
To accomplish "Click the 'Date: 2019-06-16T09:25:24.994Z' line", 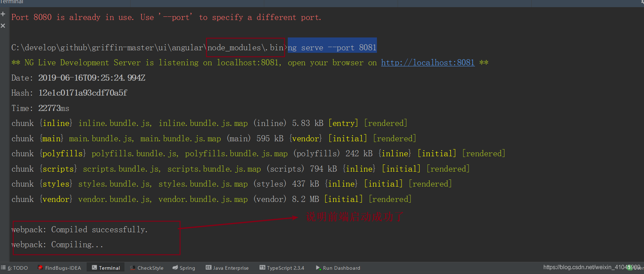I will [78, 78].
